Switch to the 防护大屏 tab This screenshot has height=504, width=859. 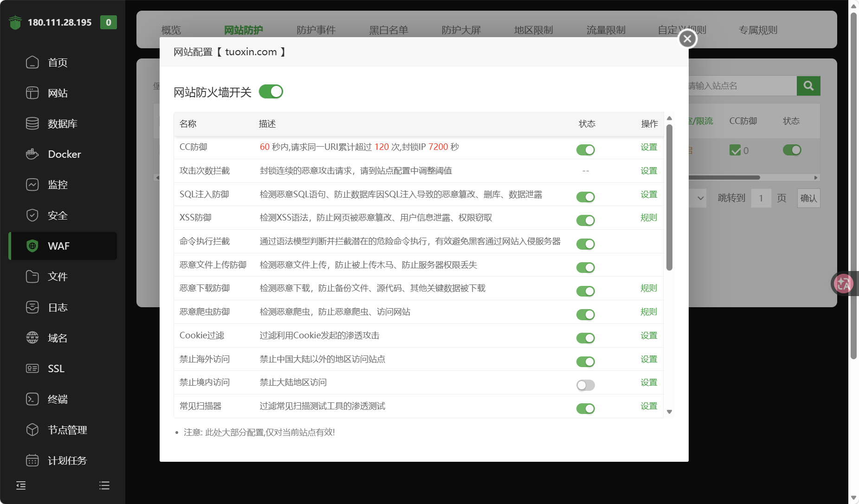click(x=461, y=30)
